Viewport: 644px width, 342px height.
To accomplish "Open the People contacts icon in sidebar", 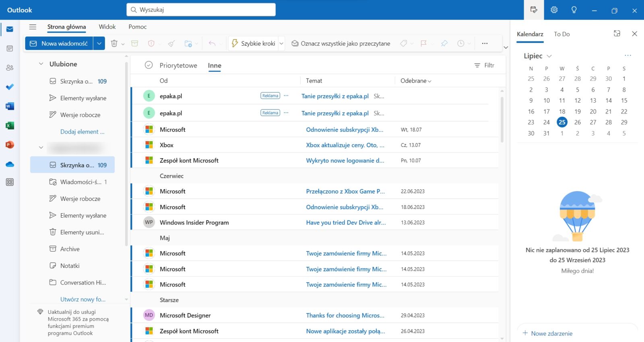I will point(10,68).
